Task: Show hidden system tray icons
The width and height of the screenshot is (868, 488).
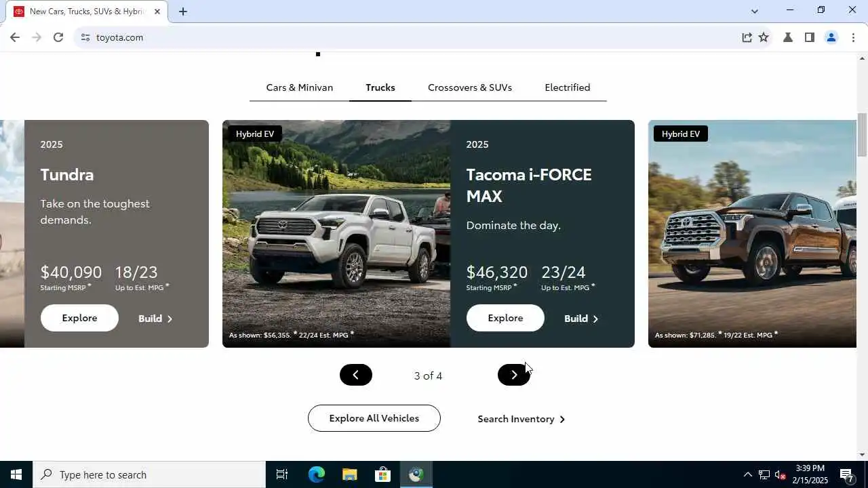Action: pyautogui.click(x=747, y=474)
